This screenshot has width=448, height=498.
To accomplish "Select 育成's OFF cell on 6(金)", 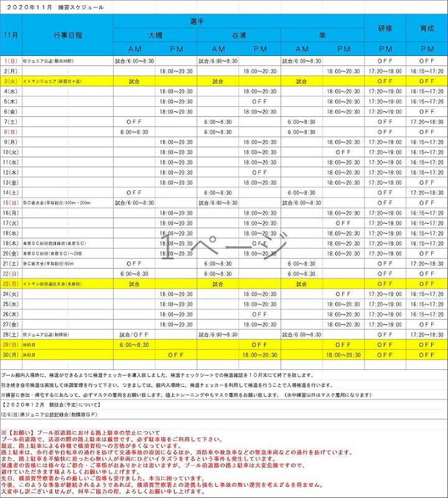I will 427,112.
